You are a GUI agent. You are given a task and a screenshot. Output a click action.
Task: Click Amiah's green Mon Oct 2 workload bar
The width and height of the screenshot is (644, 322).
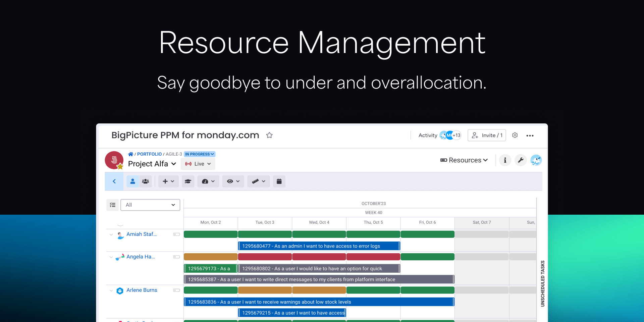(211, 234)
